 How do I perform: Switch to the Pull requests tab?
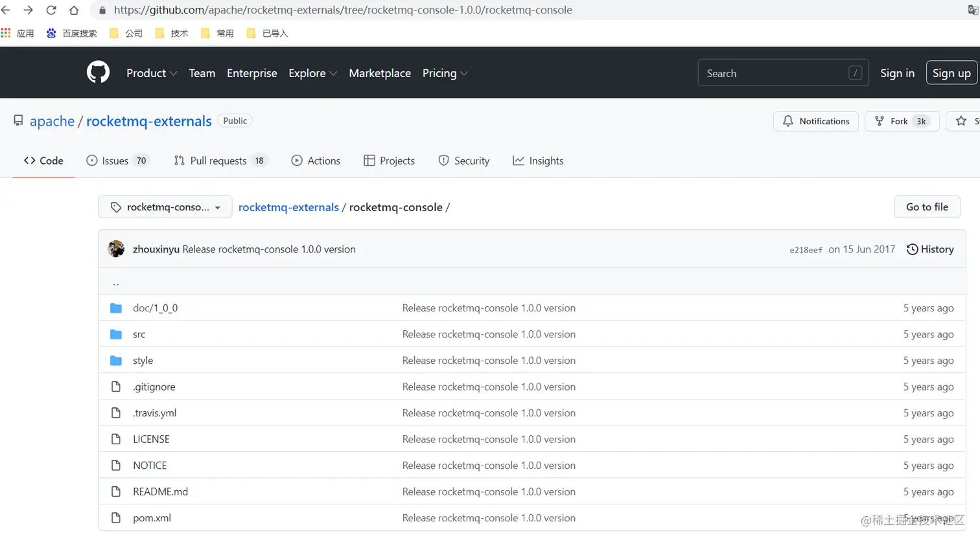[220, 161]
